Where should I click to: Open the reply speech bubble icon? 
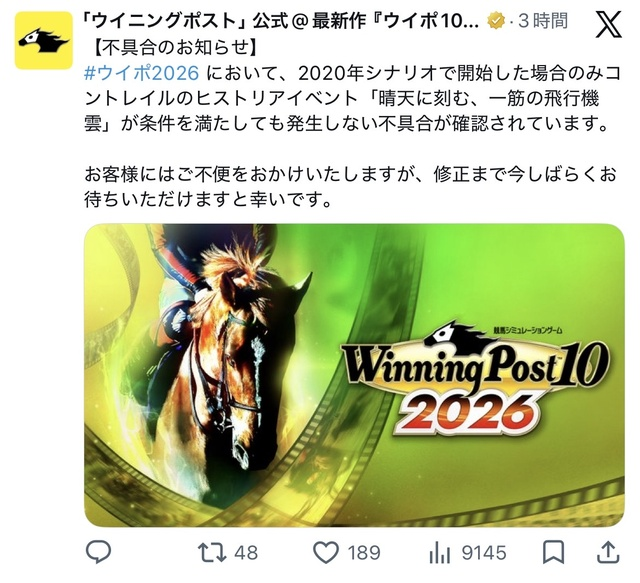[98, 552]
